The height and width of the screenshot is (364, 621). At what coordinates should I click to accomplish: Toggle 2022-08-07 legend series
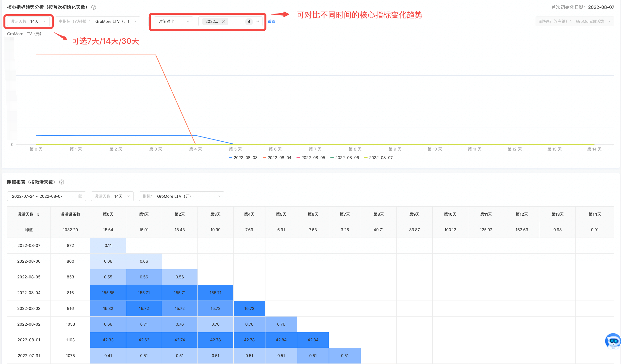tap(378, 157)
